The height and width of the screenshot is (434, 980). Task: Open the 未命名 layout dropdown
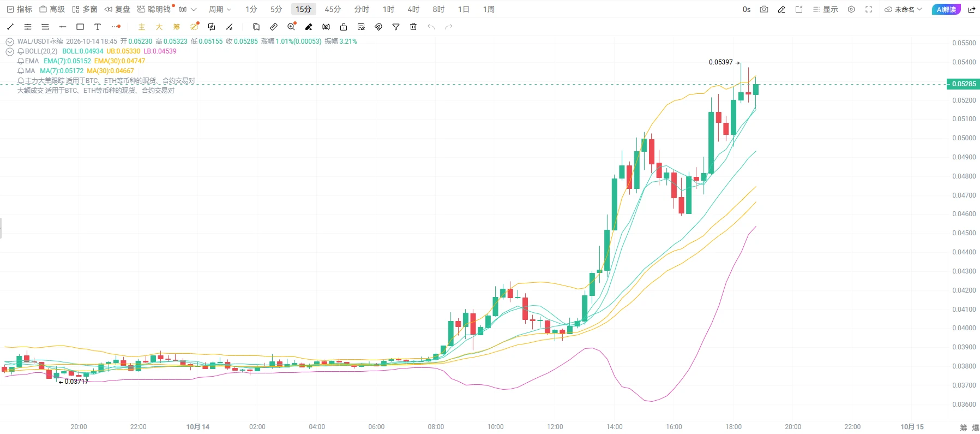[x=903, y=9]
